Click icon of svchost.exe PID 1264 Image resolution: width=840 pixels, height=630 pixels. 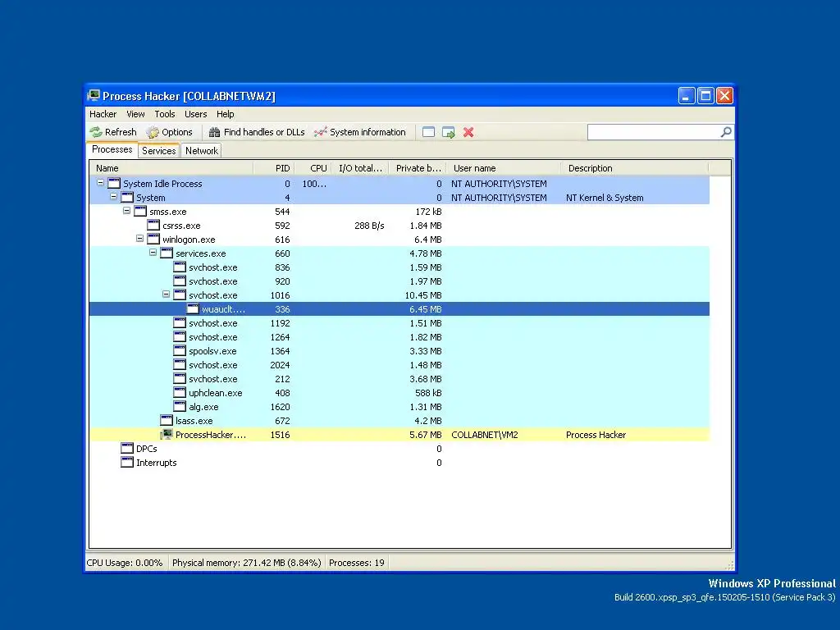(x=180, y=336)
